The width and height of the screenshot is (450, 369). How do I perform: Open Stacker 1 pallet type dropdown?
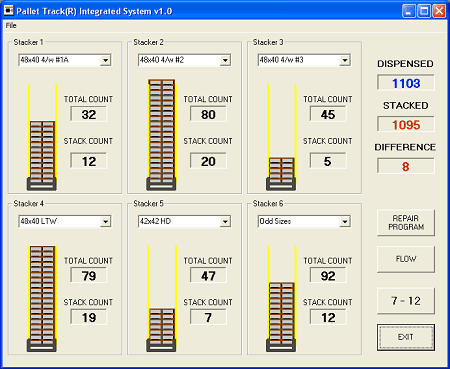(x=105, y=60)
